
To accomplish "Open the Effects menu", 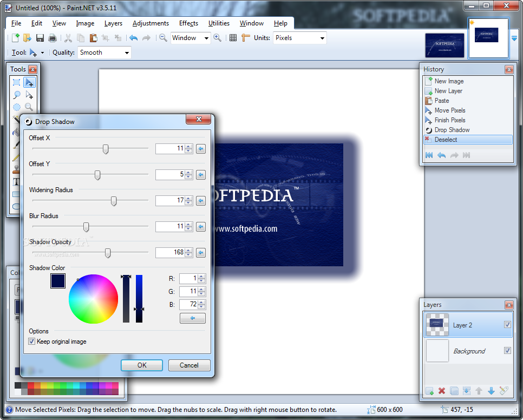I will [188, 23].
